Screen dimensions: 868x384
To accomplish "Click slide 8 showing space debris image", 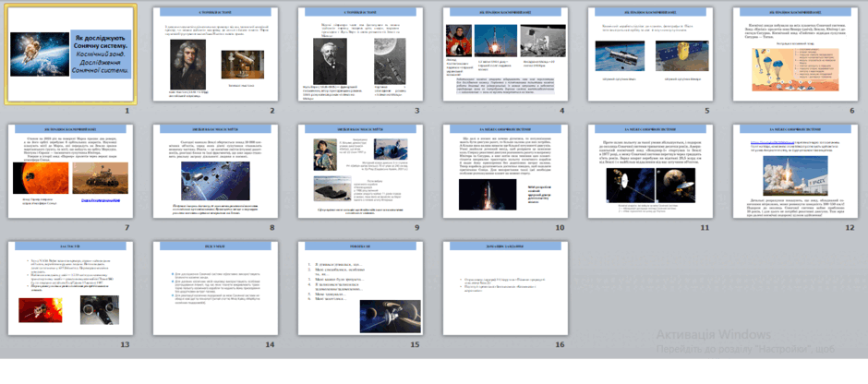I will (215, 171).
